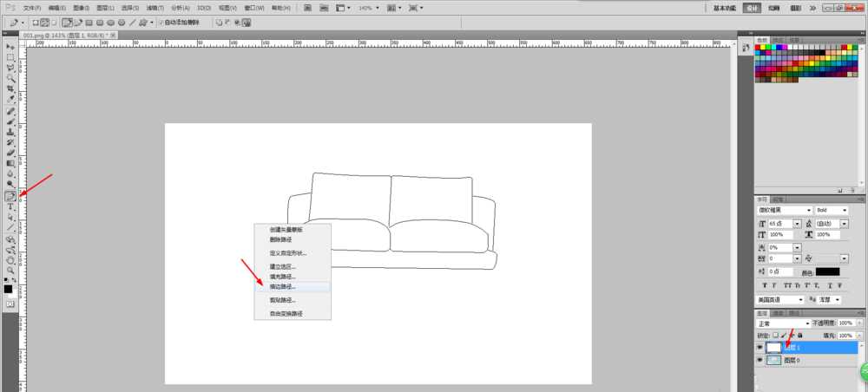The height and width of the screenshot is (392, 868).
Task: Open the font family dropdown 微软雅黑
Action: tap(785, 210)
